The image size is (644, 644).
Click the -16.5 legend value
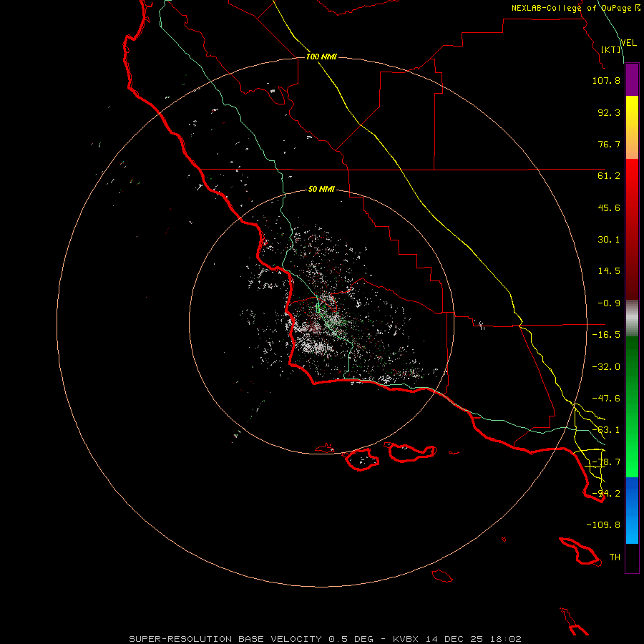(606, 335)
